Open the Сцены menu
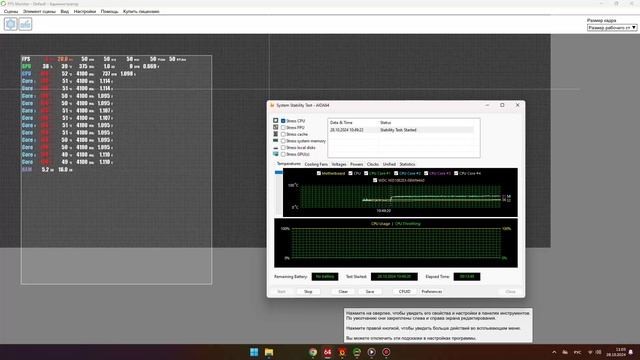 coord(11,11)
